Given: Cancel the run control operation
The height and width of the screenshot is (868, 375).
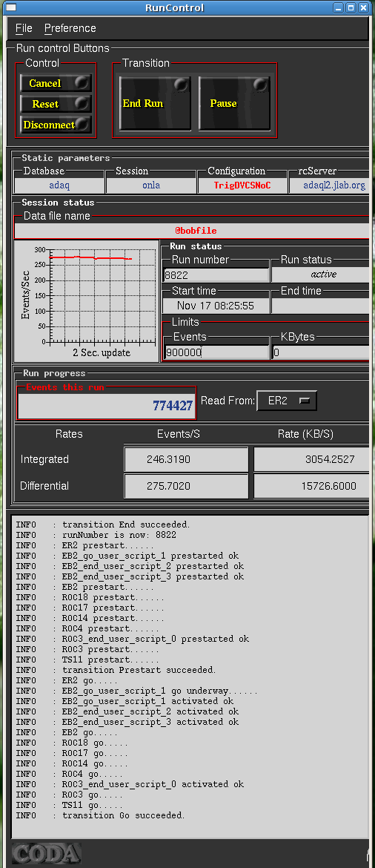Looking at the screenshot, I should [x=56, y=83].
